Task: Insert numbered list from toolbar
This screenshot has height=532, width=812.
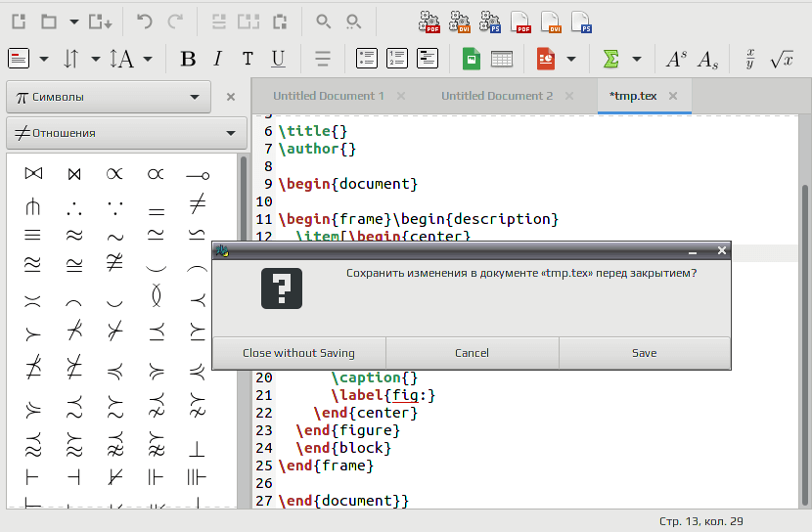Action: point(397,59)
